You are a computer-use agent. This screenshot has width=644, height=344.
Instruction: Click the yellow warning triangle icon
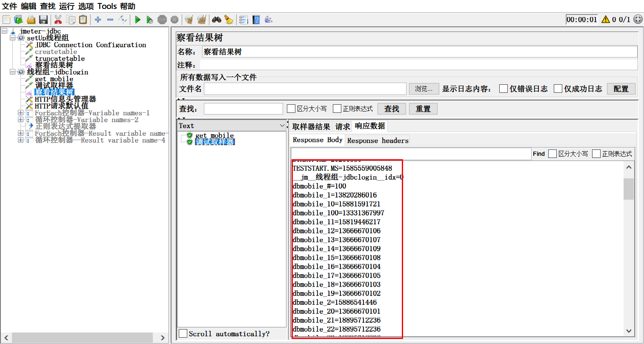point(606,20)
